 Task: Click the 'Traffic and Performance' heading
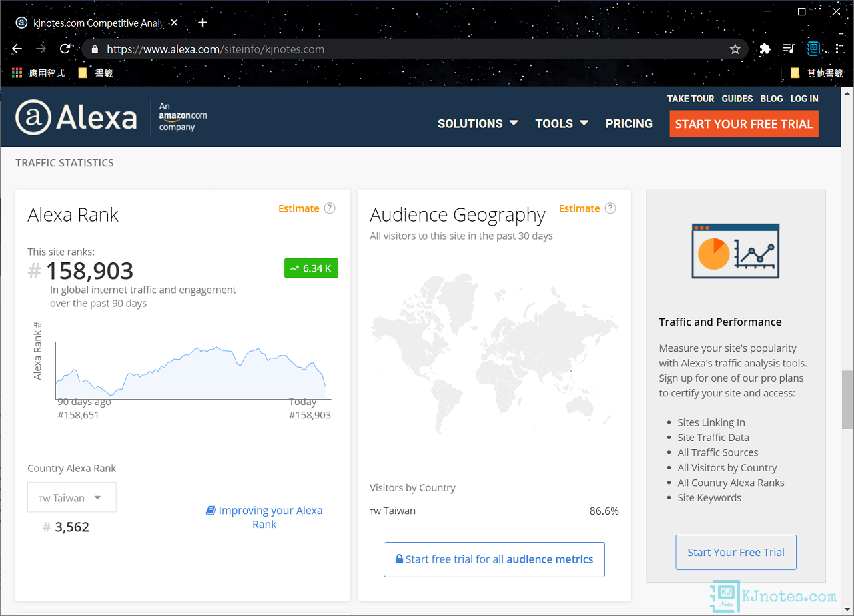(x=720, y=322)
